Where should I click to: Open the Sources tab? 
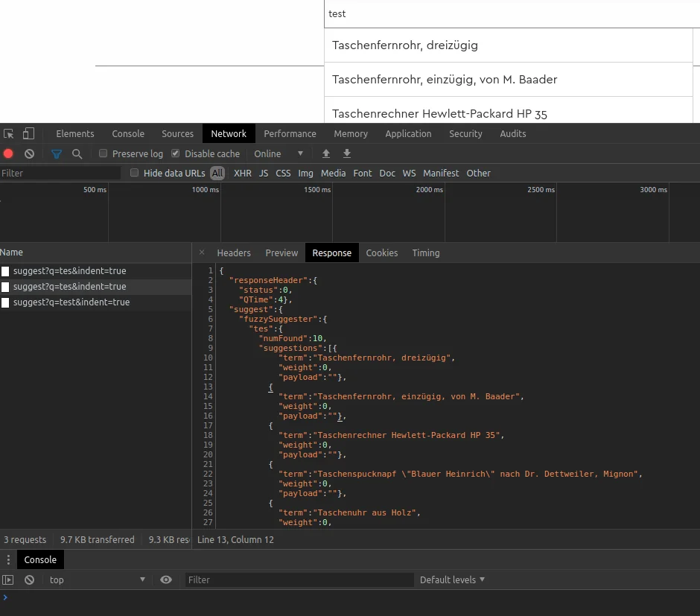pos(178,133)
